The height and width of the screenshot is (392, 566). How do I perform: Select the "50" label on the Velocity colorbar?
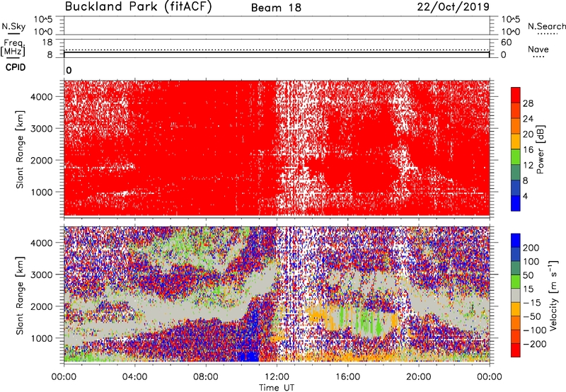pos(528,275)
